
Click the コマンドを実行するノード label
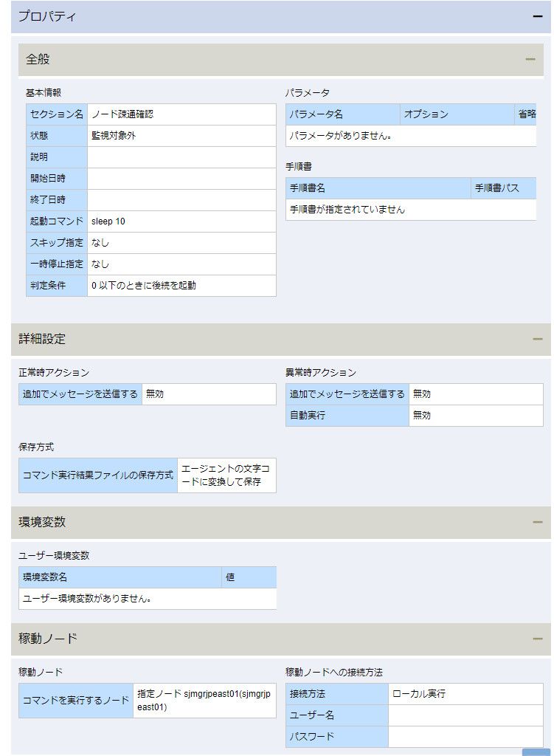tap(76, 701)
